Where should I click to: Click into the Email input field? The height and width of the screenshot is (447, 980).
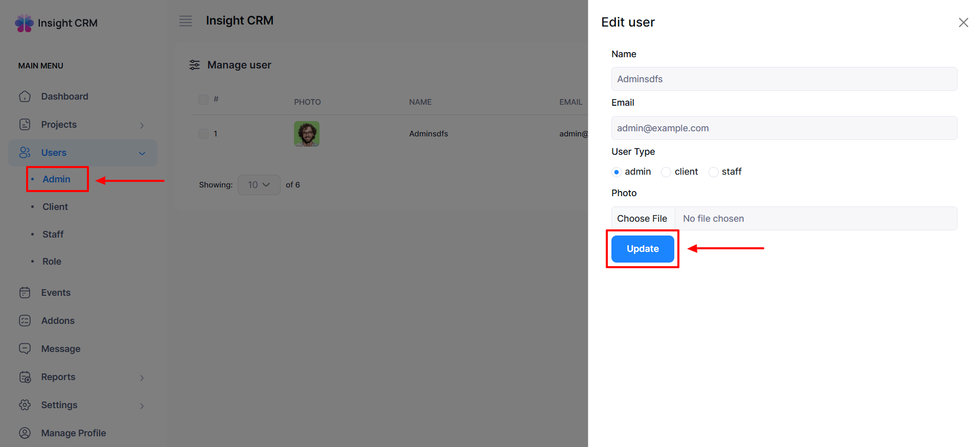[784, 128]
